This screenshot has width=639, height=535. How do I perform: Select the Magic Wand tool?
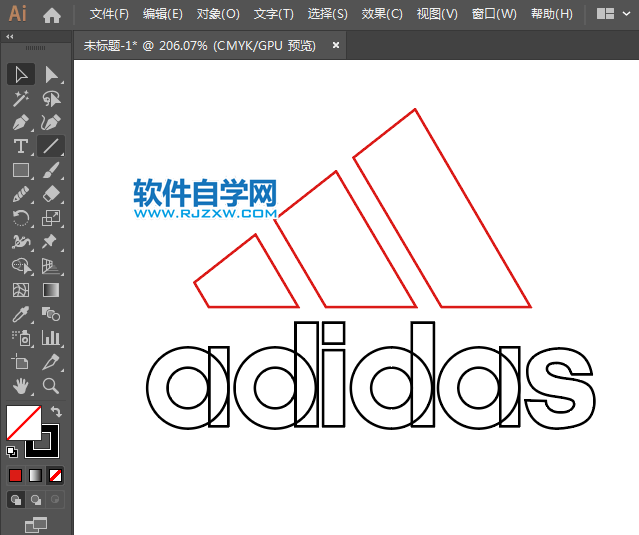(21, 99)
